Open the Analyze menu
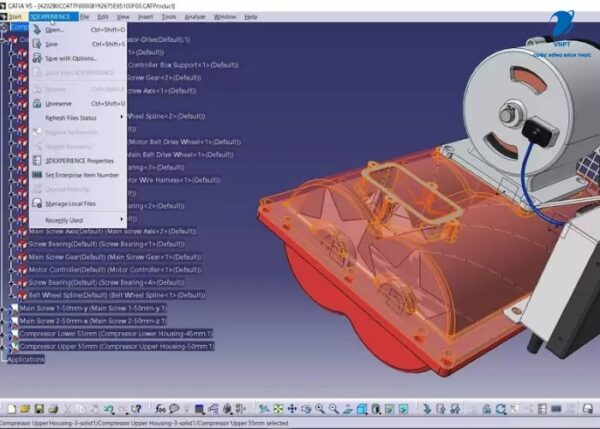This screenshot has width=600, height=429. tap(195, 16)
